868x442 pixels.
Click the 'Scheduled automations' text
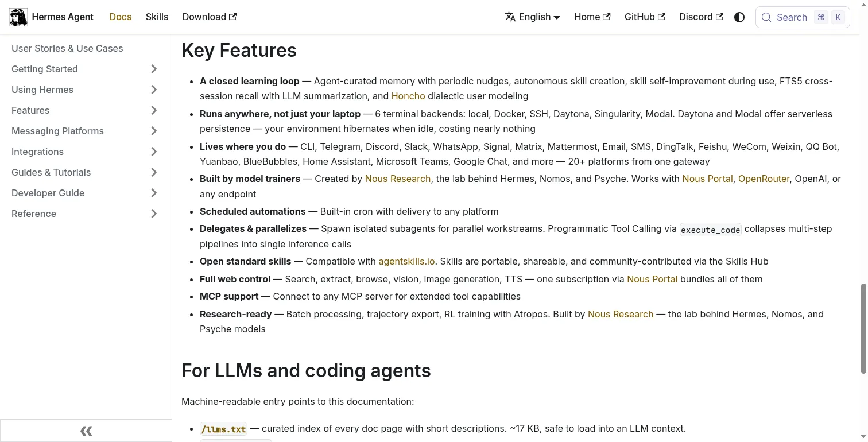click(x=253, y=212)
